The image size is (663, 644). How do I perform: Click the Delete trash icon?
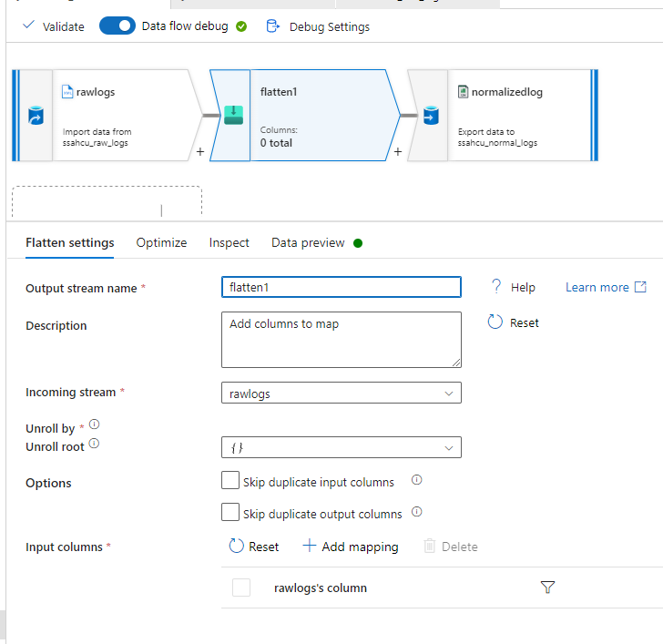pos(429,546)
